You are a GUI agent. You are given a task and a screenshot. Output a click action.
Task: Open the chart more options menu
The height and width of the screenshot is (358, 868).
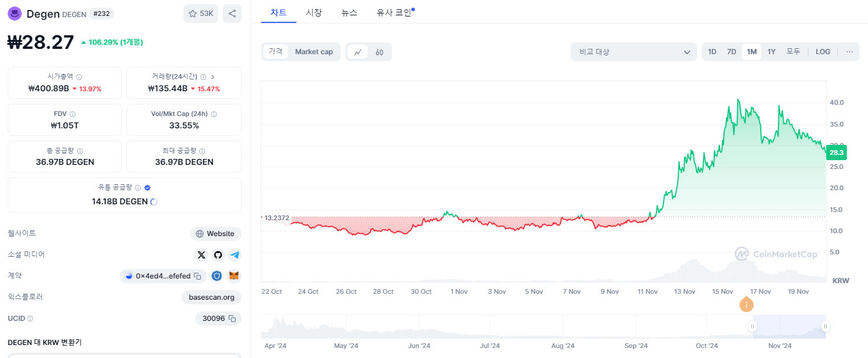849,52
